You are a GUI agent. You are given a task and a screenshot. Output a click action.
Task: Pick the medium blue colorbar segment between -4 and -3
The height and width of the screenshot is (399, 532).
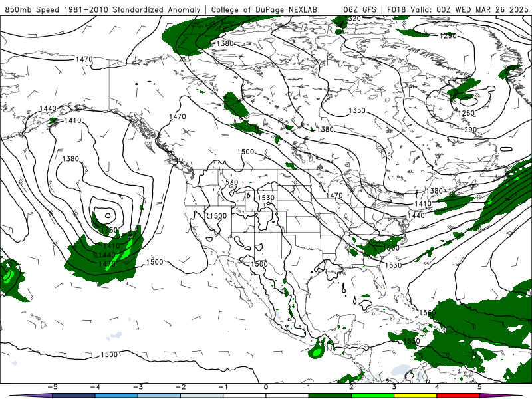click(x=116, y=396)
